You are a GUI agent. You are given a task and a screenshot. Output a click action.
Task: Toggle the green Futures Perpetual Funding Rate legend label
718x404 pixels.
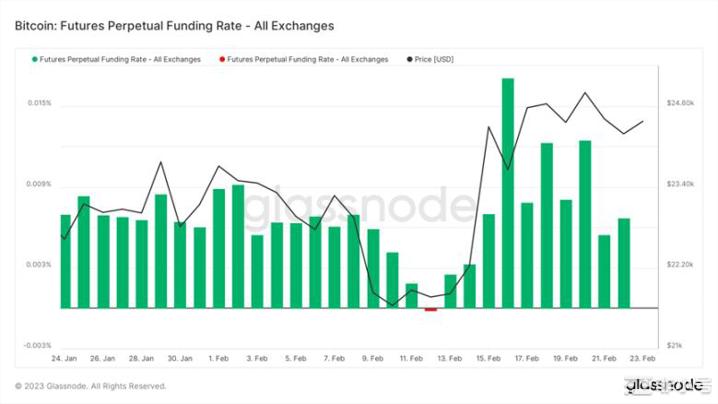[x=120, y=60]
